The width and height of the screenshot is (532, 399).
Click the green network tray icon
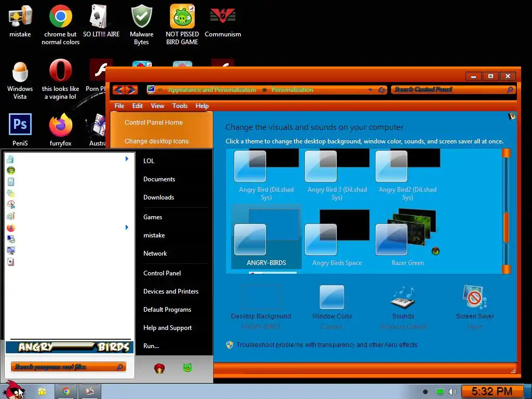click(x=440, y=392)
